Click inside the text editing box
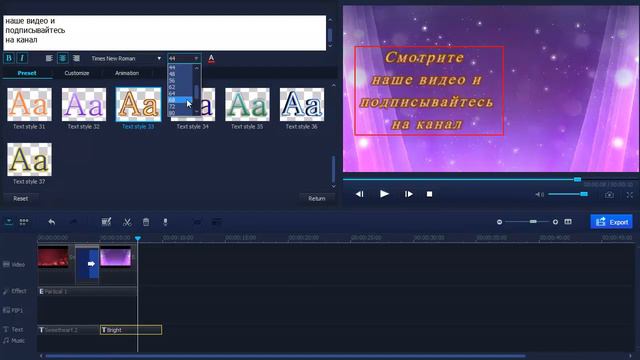Screen dimensions: 640x360 pyautogui.click(x=164, y=33)
